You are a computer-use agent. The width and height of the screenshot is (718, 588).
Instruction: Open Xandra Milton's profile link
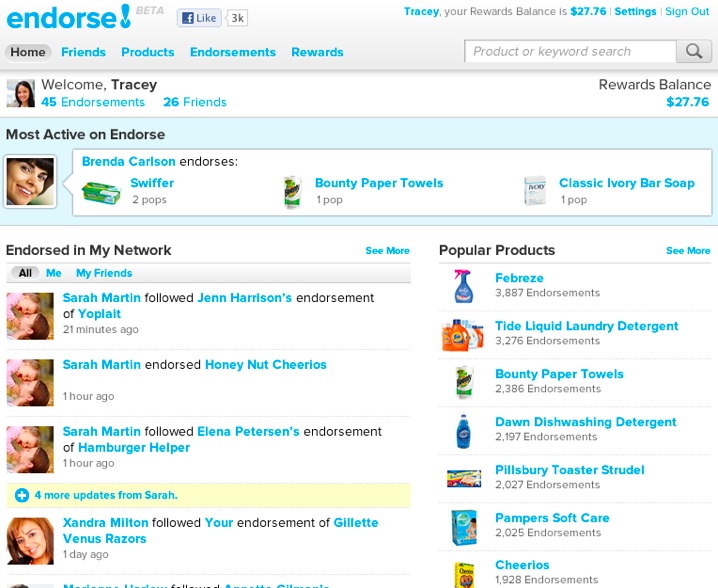pos(105,523)
